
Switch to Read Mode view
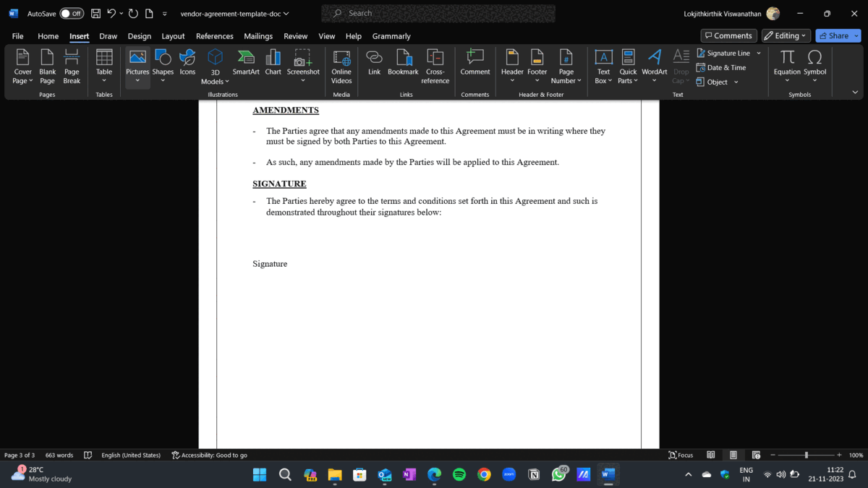point(711,455)
